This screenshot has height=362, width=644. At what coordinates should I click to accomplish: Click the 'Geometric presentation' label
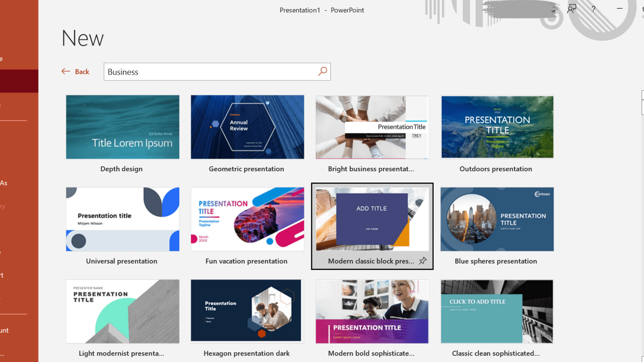(247, 169)
